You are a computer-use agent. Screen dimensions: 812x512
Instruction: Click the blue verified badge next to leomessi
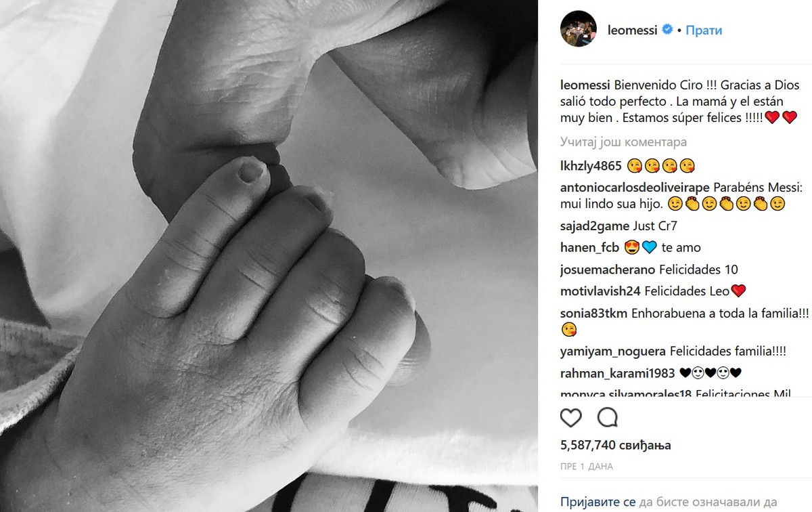click(667, 30)
